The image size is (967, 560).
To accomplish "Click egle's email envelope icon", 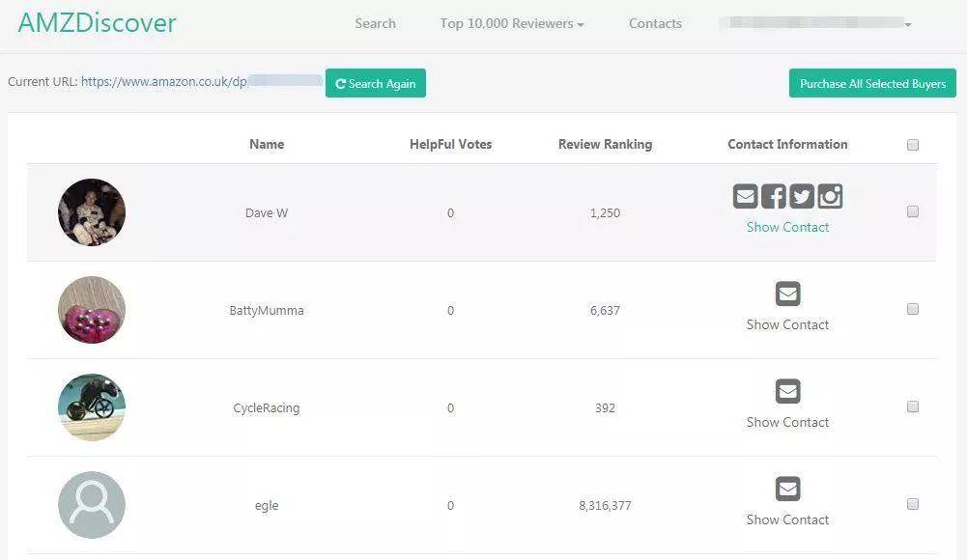I will point(787,489).
